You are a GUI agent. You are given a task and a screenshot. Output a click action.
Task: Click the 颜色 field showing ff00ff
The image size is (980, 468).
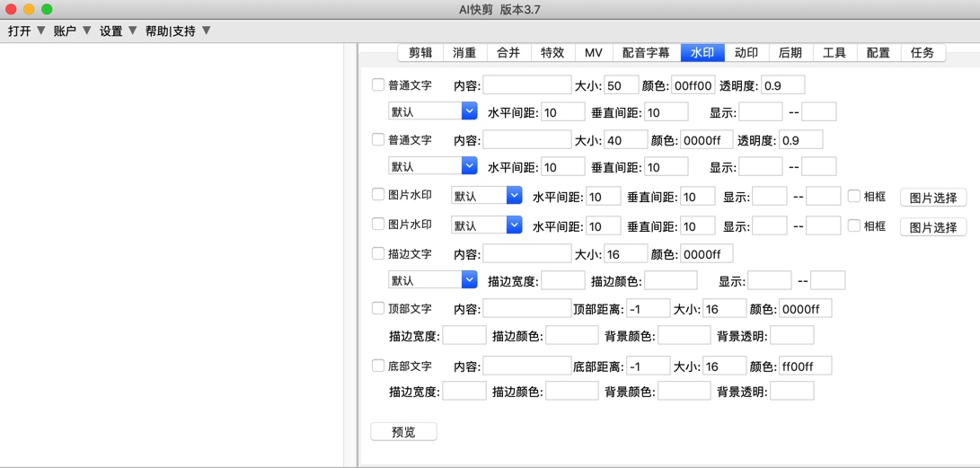point(805,366)
